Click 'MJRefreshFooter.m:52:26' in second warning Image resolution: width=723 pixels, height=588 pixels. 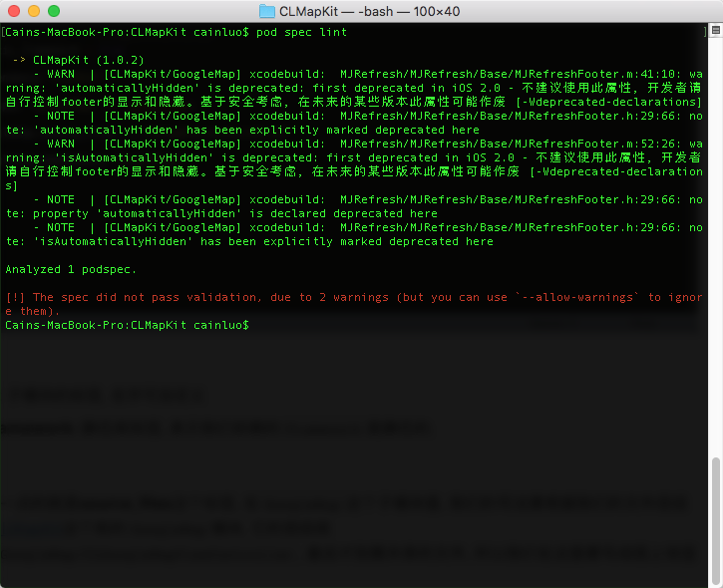point(595,144)
